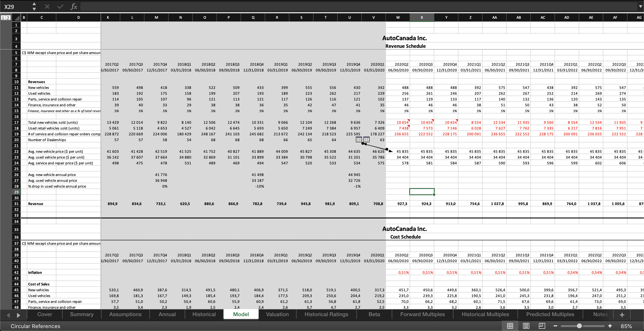Select the 927,3 revenue cell
The image size is (644, 331).
point(398,204)
